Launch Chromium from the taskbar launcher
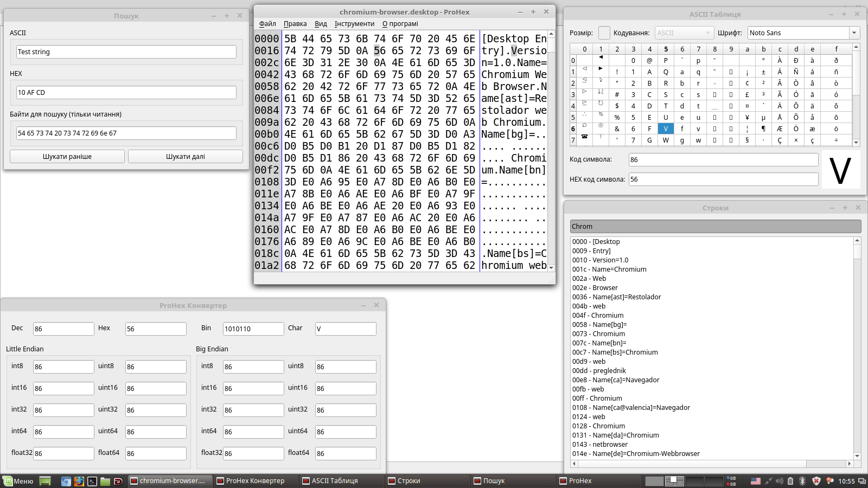The width and height of the screenshot is (868, 488). [66, 481]
